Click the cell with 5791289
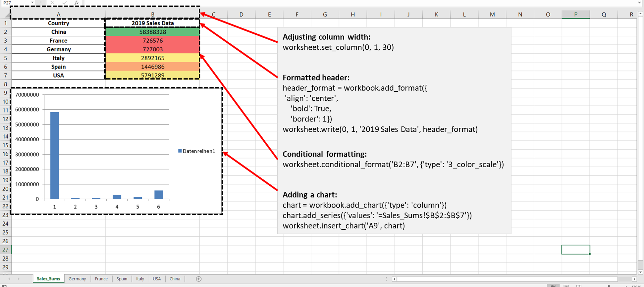This screenshot has height=287, width=644. [x=152, y=75]
